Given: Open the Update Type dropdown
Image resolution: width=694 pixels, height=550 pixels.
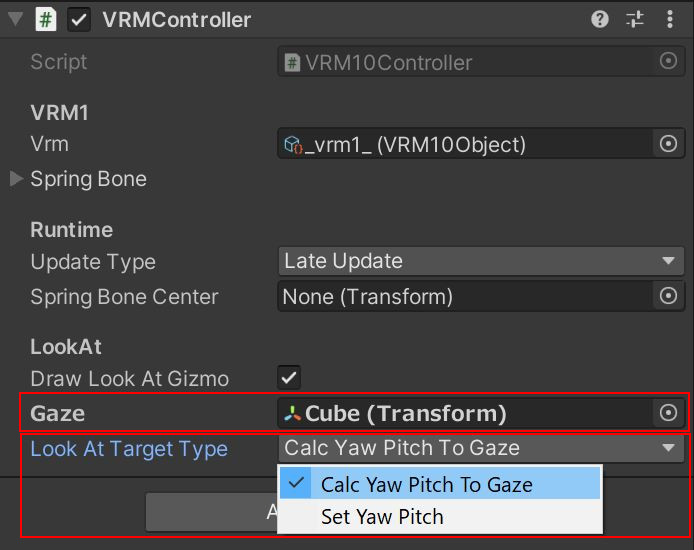Looking at the screenshot, I should pos(481,261).
